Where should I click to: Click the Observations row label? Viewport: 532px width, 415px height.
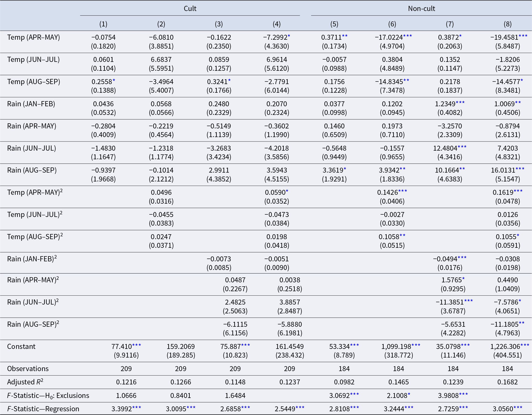coord(28,369)
